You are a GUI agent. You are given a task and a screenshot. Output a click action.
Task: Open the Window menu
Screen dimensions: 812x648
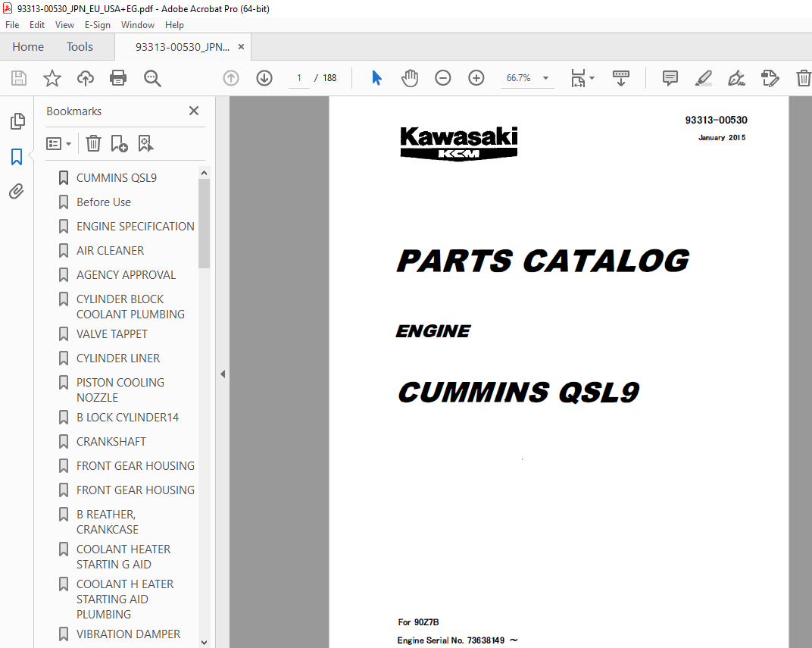[138, 25]
